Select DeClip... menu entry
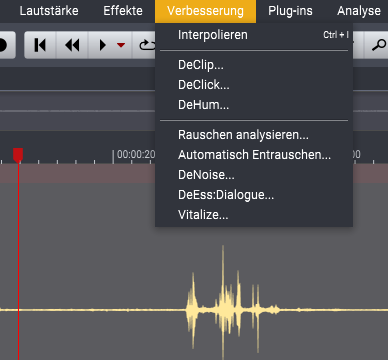The width and height of the screenshot is (388, 360). 254,65
